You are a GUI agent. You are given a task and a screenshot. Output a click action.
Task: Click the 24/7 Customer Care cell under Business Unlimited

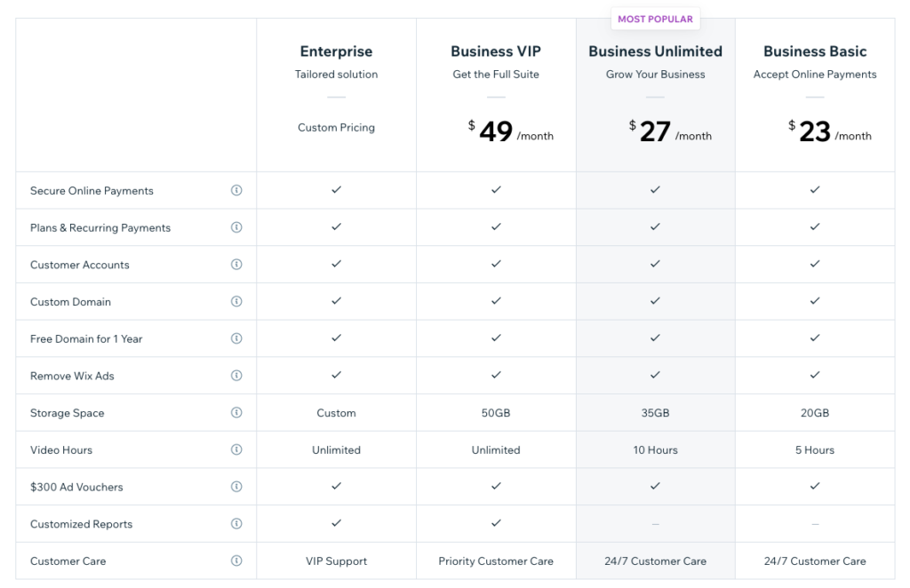pos(655,560)
